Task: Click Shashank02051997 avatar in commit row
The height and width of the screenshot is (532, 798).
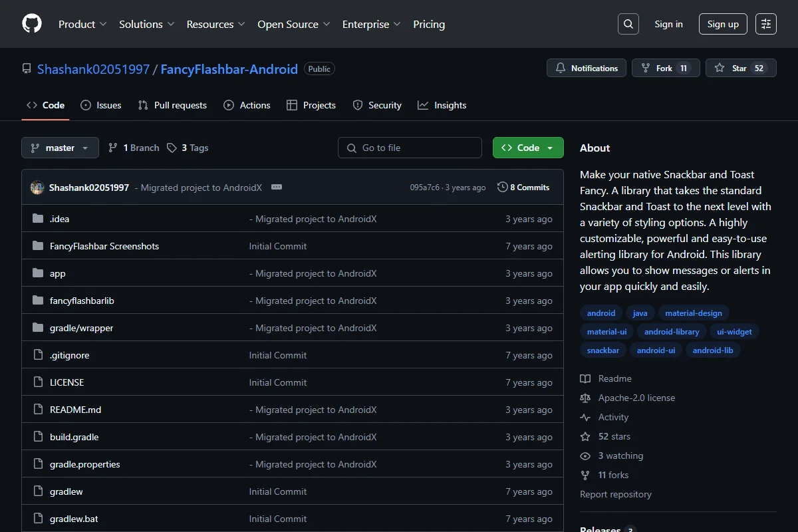Action: click(37, 188)
